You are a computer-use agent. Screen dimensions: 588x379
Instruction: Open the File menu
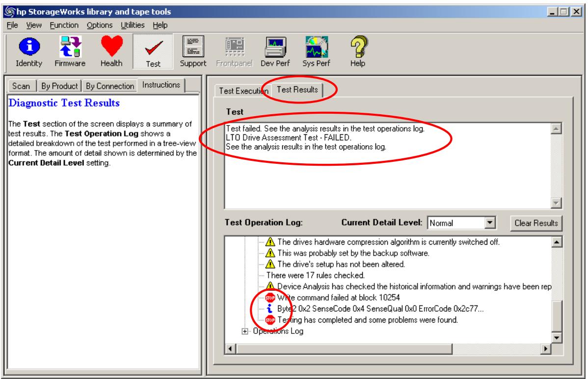pos(12,25)
